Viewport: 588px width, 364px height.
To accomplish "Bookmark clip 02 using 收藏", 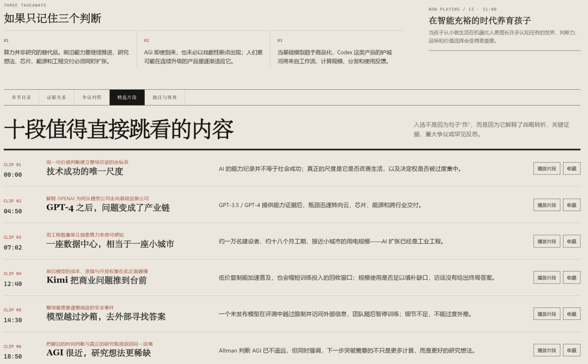I will pyautogui.click(x=572, y=205).
